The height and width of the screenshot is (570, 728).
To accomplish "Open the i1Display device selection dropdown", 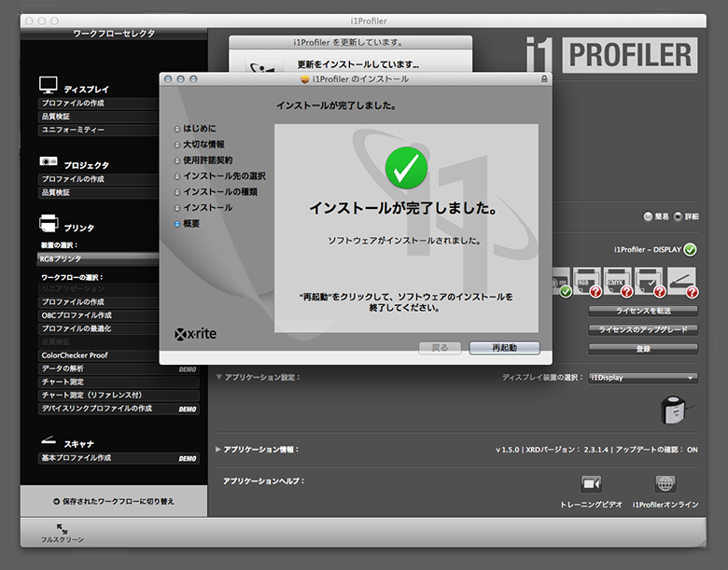I will tap(642, 378).
